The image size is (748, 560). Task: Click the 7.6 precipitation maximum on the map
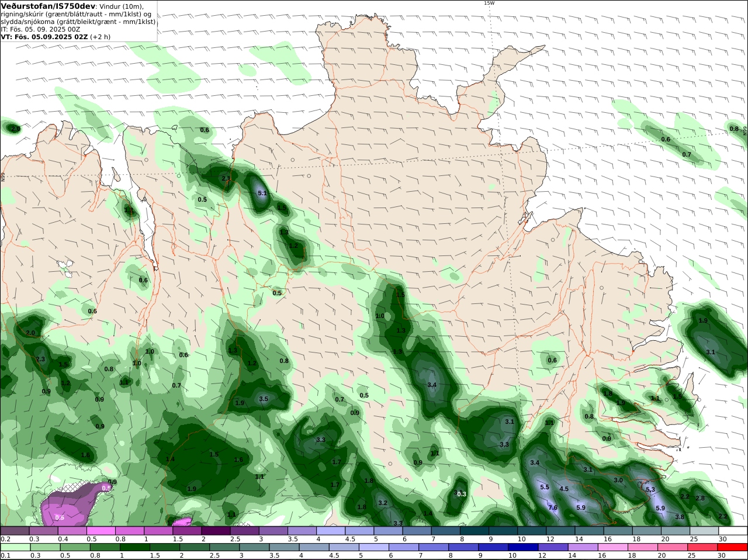(x=553, y=507)
